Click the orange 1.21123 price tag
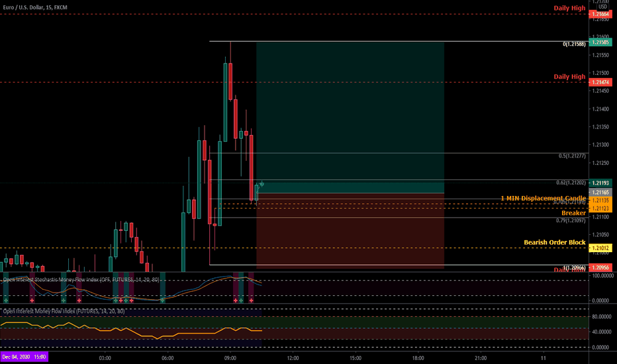This screenshot has height=364, width=617. [600, 208]
